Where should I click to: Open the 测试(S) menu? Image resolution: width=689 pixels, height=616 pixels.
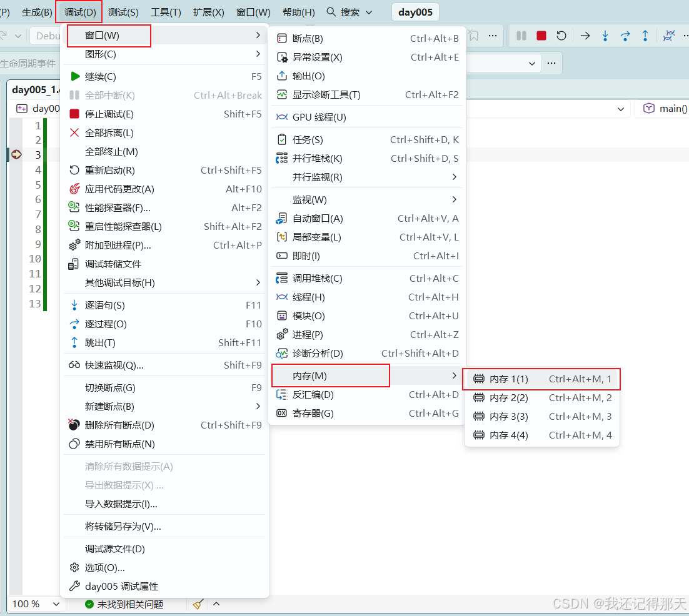pos(123,12)
